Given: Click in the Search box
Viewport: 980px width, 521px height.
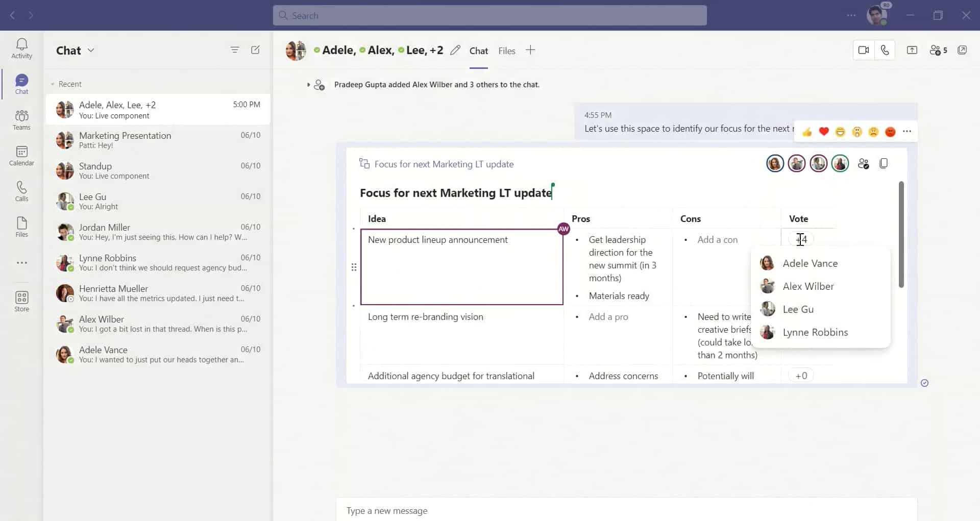Looking at the screenshot, I should (490, 15).
